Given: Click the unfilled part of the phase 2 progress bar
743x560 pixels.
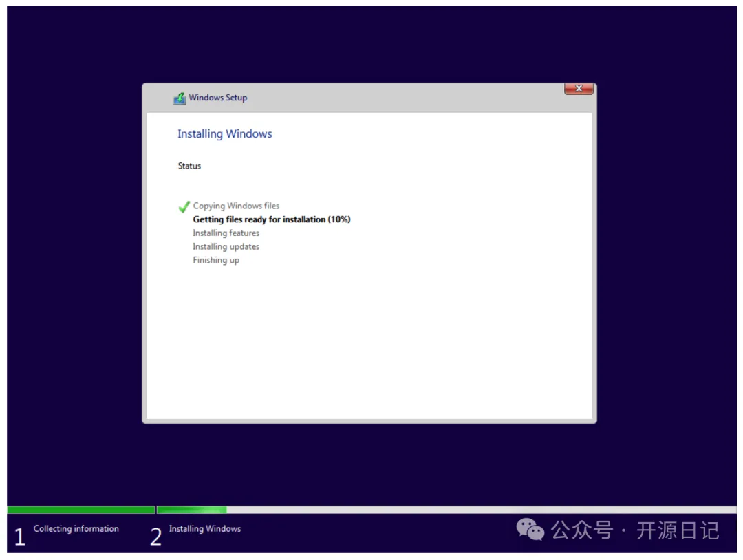Looking at the screenshot, I should [480, 510].
